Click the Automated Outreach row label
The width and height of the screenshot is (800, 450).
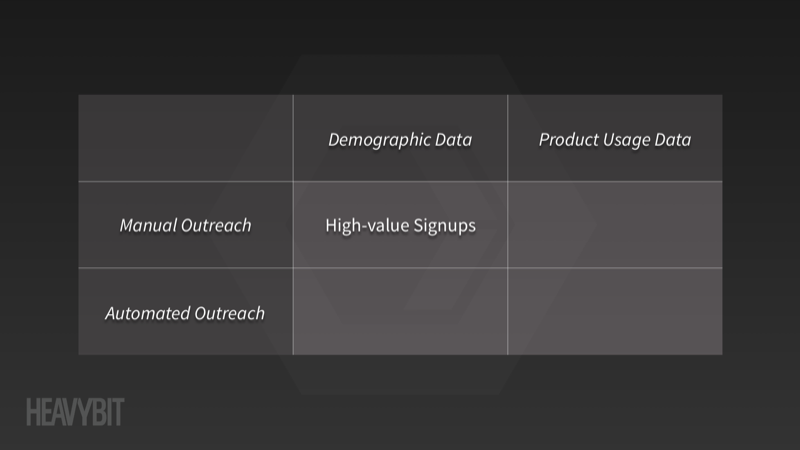(185, 313)
